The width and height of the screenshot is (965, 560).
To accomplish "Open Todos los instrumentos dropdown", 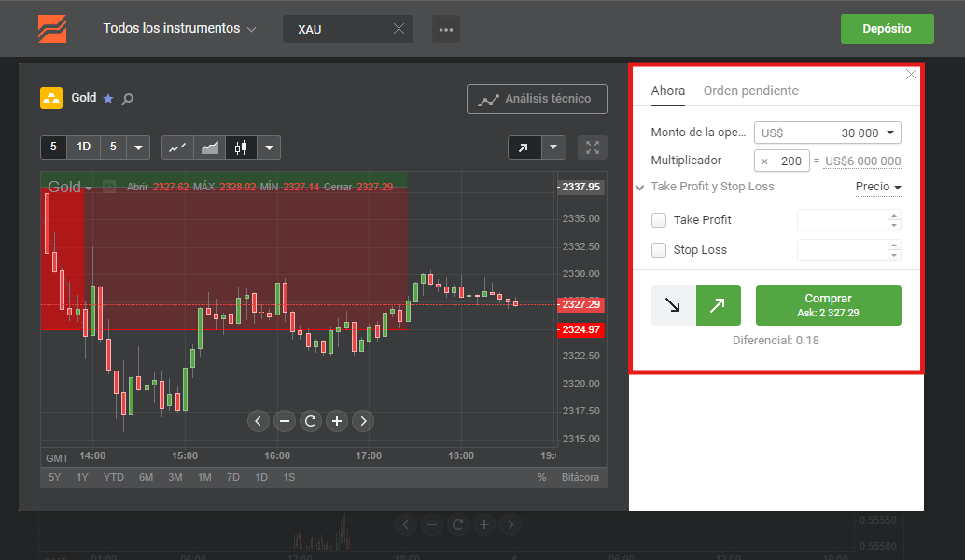I will pos(179,28).
